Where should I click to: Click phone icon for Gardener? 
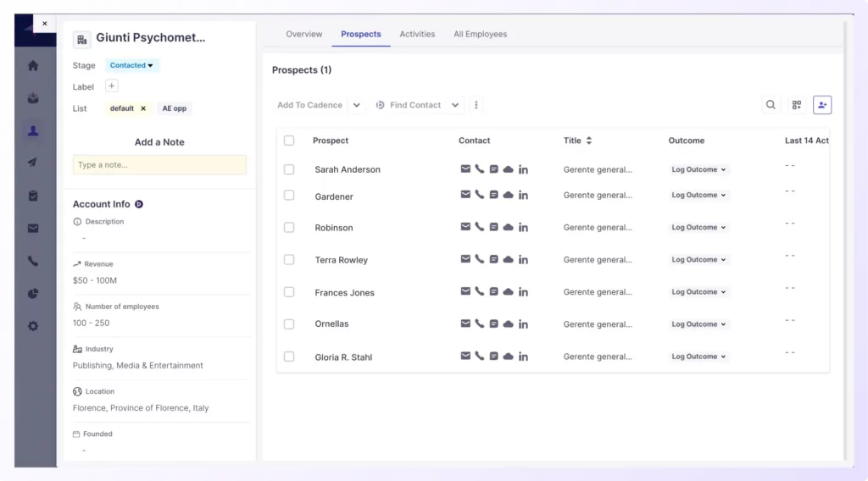480,195
